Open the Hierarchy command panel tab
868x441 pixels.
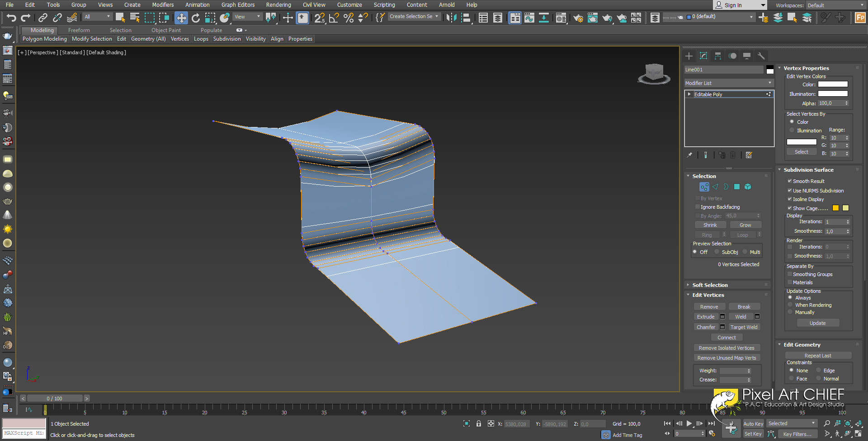tap(718, 56)
